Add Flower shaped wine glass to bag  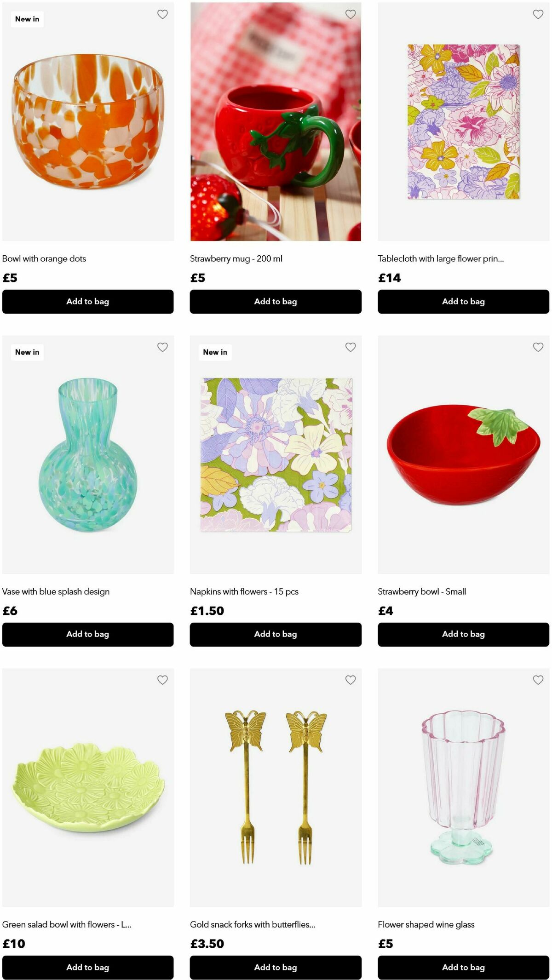point(463,967)
